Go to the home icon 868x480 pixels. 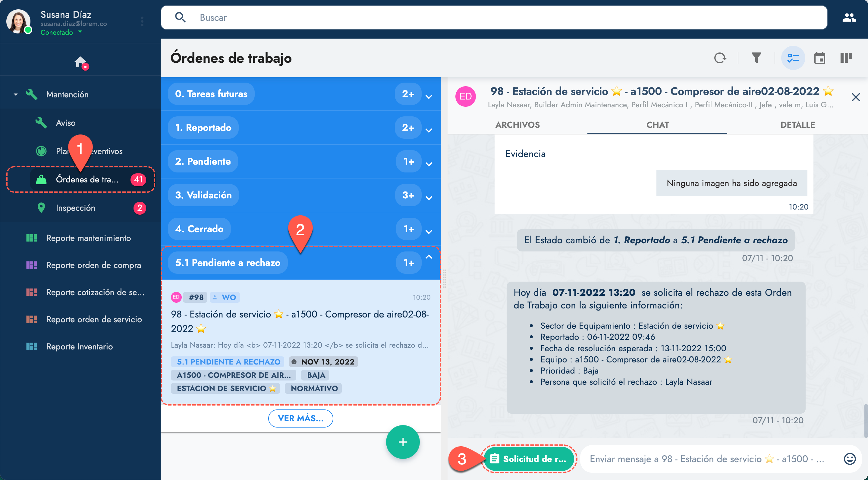[80, 62]
